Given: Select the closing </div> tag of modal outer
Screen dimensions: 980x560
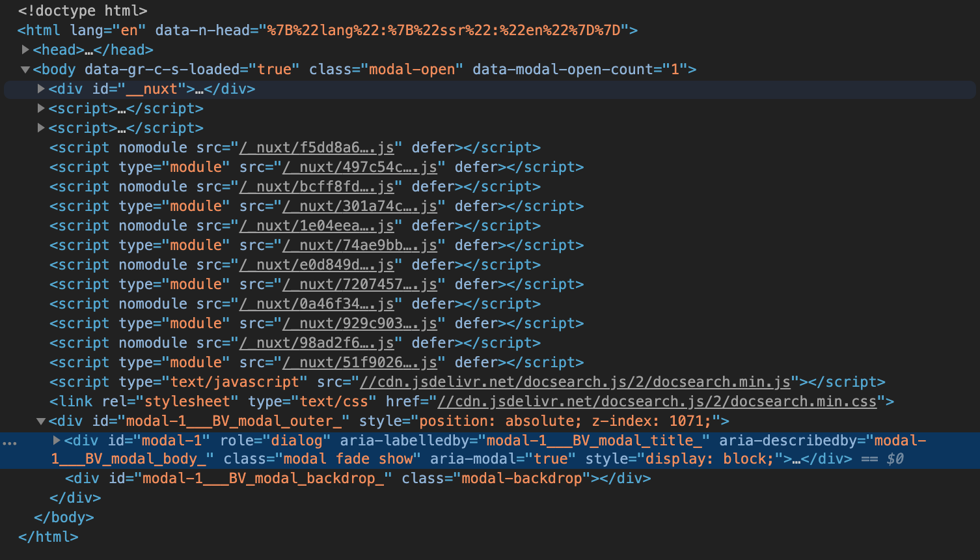Looking at the screenshot, I should click(x=75, y=498).
